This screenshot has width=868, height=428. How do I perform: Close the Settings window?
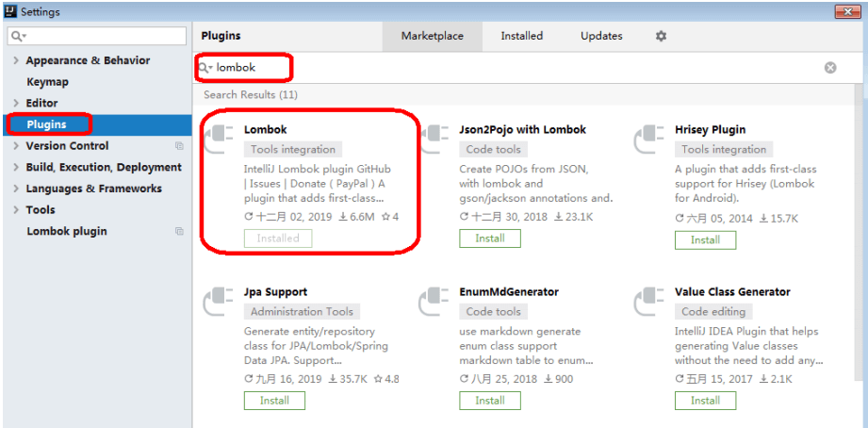coord(847,10)
